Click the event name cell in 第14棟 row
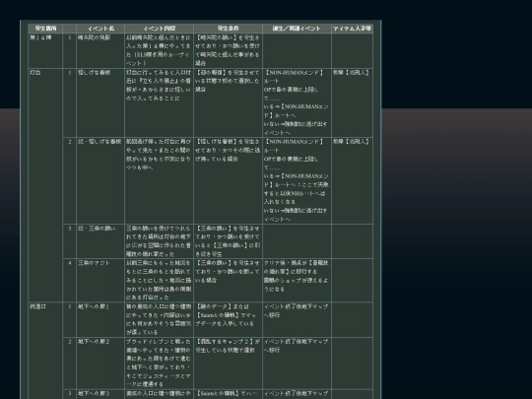The height and width of the screenshot is (399, 532). click(100, 50)
